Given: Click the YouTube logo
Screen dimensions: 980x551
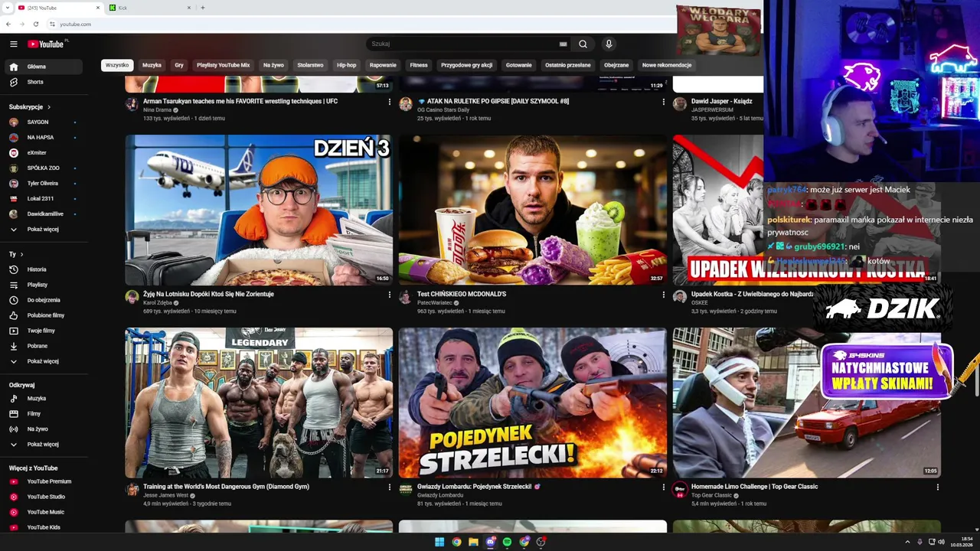Looking at the screenshot, I should tap(46, 44).
